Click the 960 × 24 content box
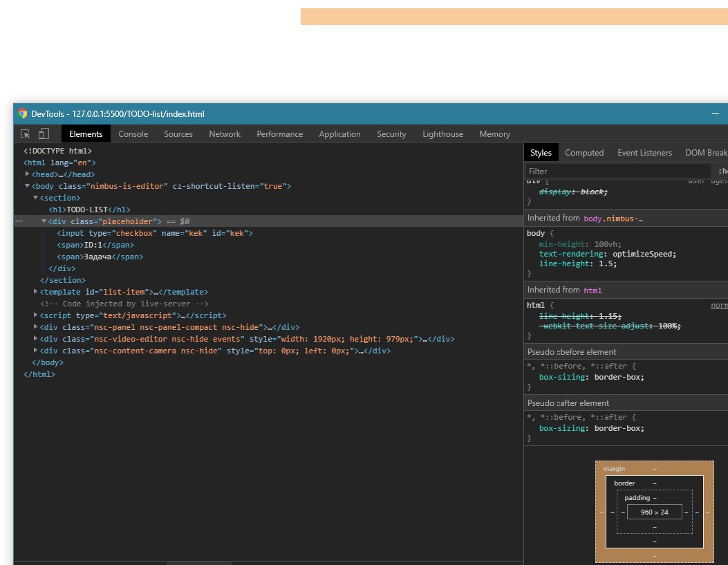This screenshot has width=728, height=565. [654, 512]
